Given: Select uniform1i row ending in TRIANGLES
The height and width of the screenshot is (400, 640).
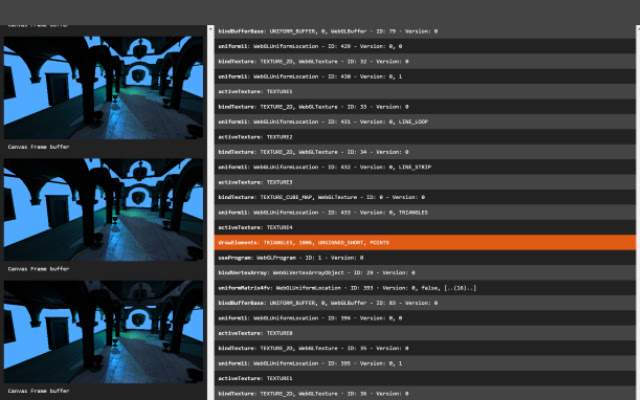Looking at the screenshot, I should [425, 212].
